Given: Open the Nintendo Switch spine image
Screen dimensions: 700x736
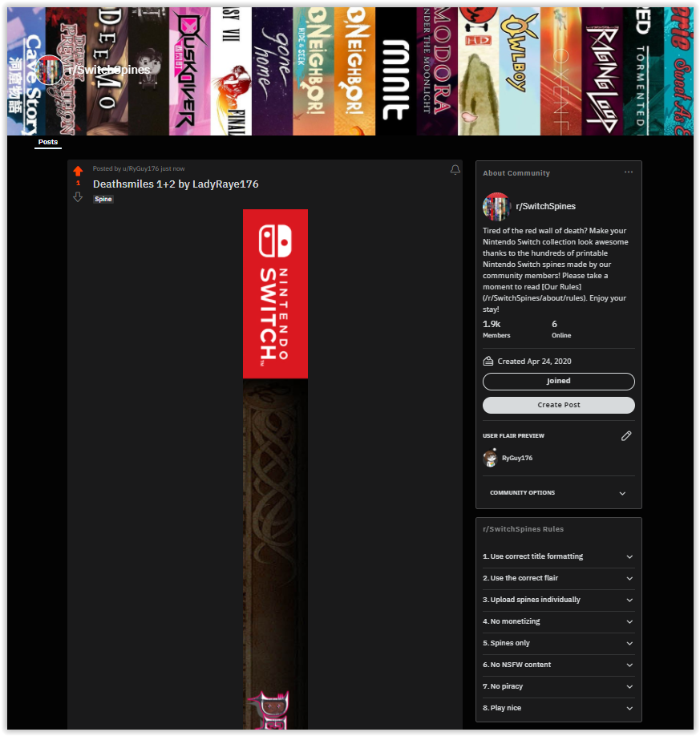Looking at the screenshot, I should pyautogui.click(x=275, y=468).
